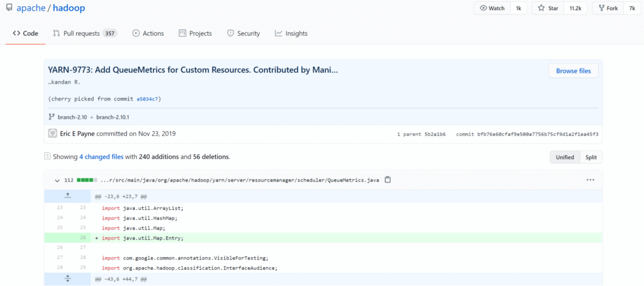Click the Actions play-circle icon

136,34
